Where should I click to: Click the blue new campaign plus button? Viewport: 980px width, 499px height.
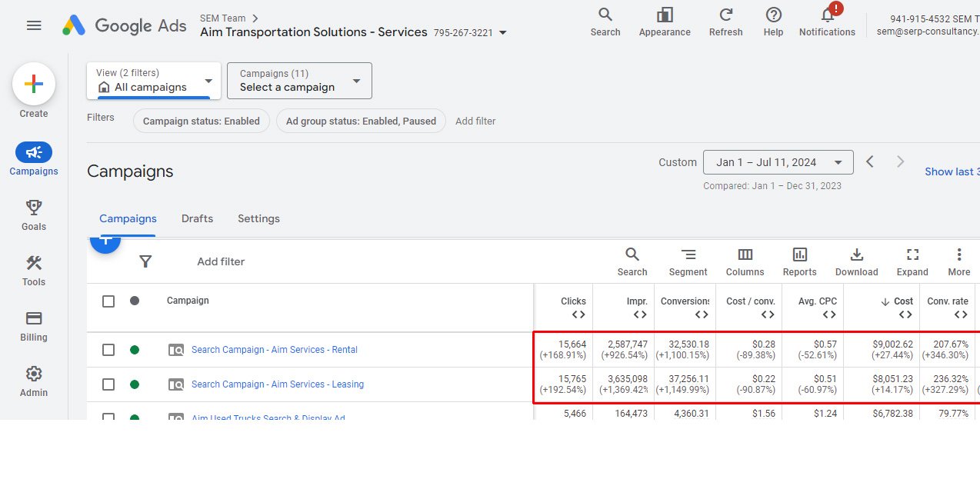point(105,242)
